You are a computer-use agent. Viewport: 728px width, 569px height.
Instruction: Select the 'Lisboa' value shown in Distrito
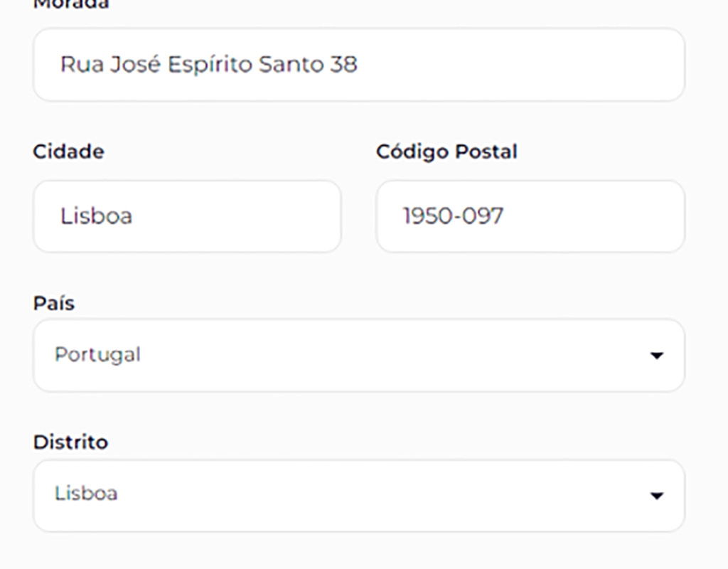86,494
